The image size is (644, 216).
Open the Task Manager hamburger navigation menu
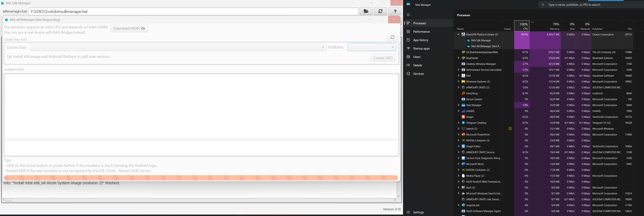point(408,15)
